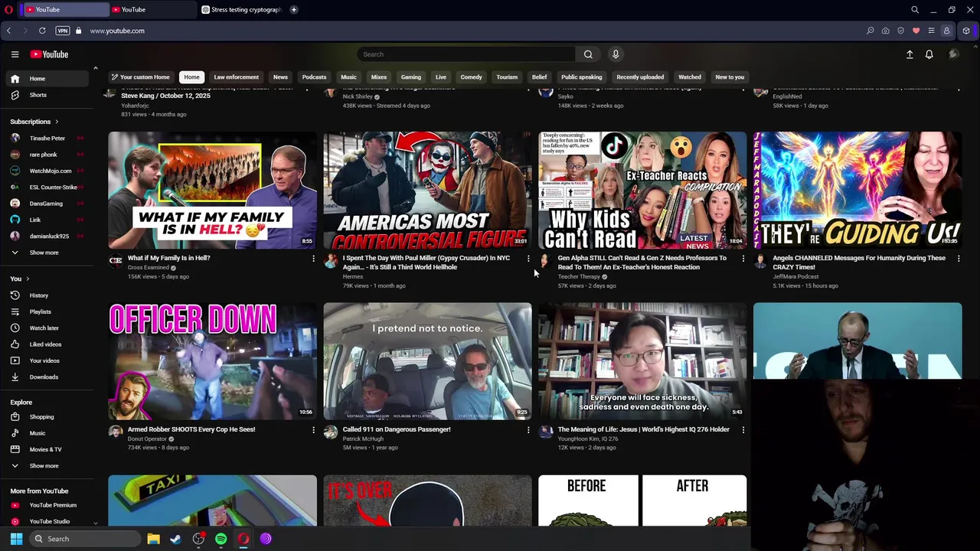Image resolution: width=980 pixels, height=551 pixels.
Task: Switch to the Stress testing cryptography browser tab
Action: point(242,10)
